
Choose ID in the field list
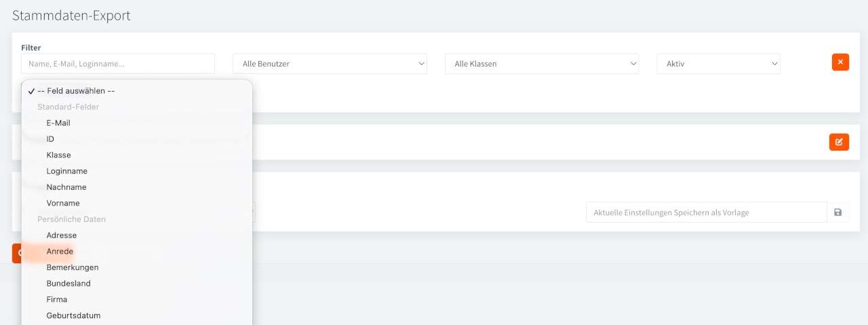point(50,139)
